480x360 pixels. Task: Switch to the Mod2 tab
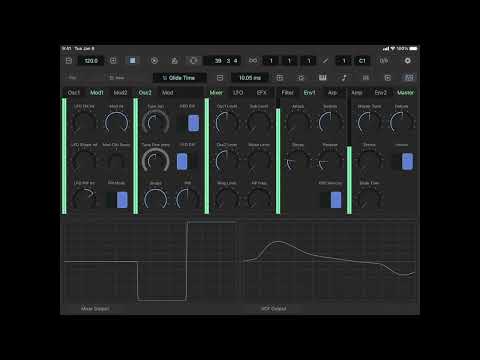(120, 92)
